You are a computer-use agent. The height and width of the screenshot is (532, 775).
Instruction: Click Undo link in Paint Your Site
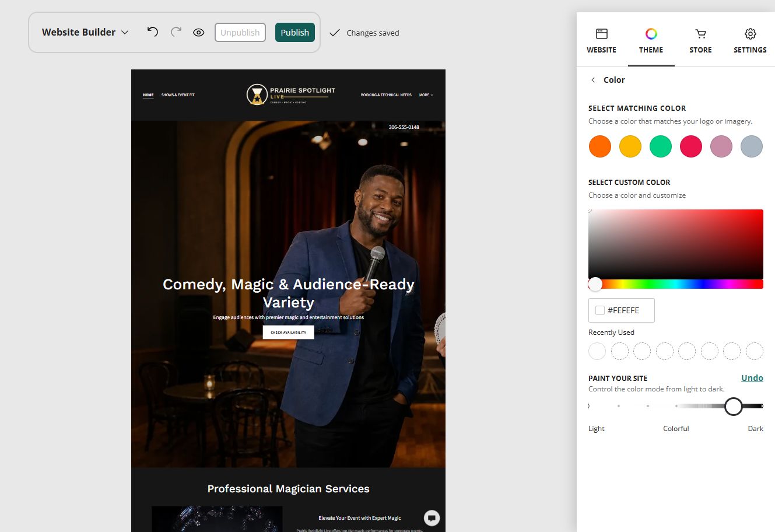pos(752,378)
